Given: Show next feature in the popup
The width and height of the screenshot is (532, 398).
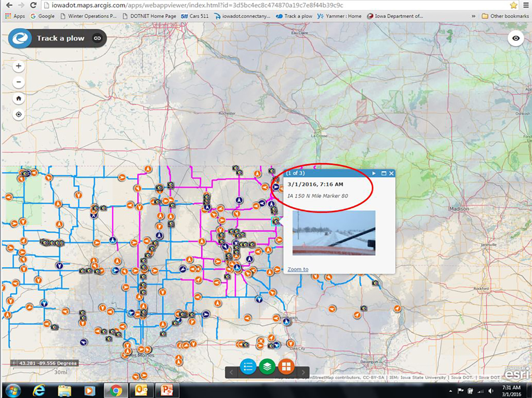Looking at the screenshot, I should click(x=374, y=173).
